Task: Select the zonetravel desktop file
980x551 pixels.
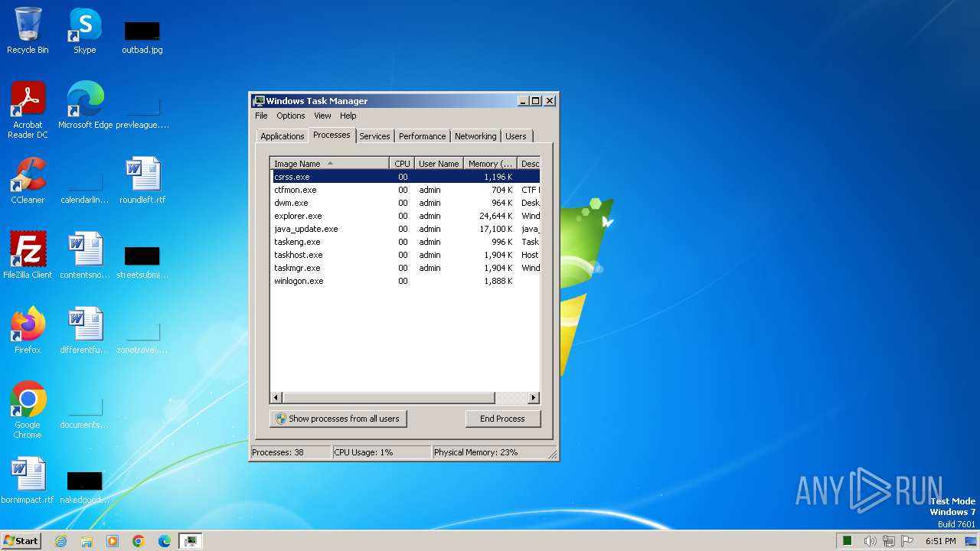Action: pos(142,337)
